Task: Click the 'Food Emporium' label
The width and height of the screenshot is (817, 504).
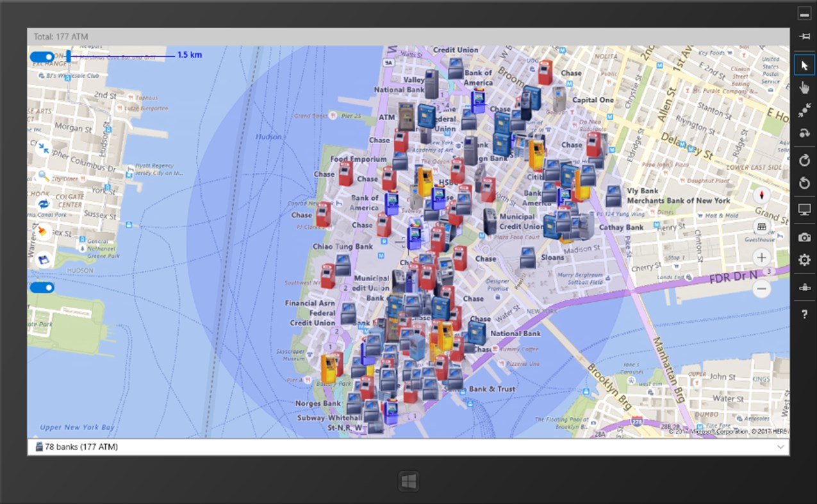Action: 359,159
